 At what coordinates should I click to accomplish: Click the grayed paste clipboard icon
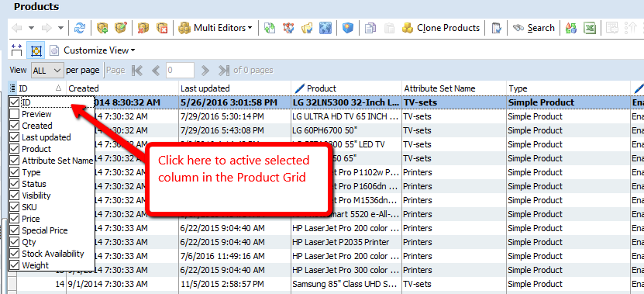pos(389,28)
